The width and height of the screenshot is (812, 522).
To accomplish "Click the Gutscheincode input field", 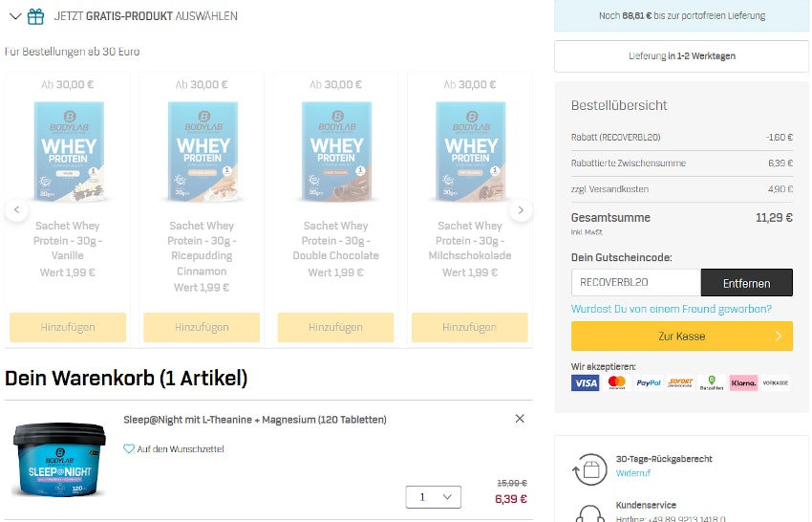I will [636, 283].
